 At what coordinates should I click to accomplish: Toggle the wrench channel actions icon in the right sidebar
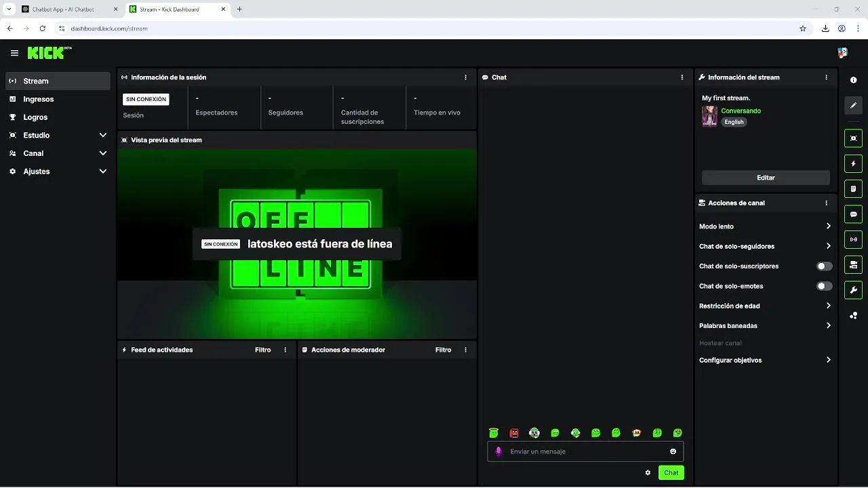point(853,290)
